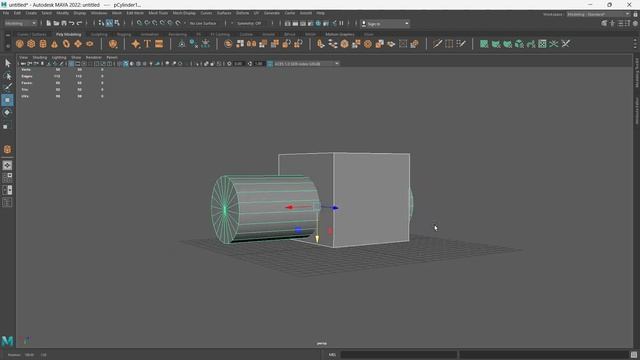Toggle select by component type mode
The width and height of the screenshot is (640, 360).
(x=117, y=23)
